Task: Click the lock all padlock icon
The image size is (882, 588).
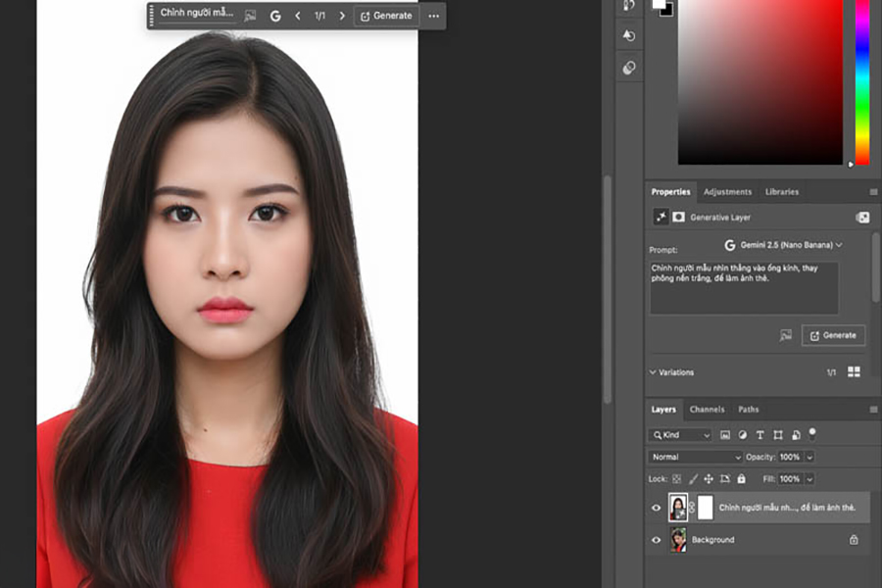Action: 741,479
